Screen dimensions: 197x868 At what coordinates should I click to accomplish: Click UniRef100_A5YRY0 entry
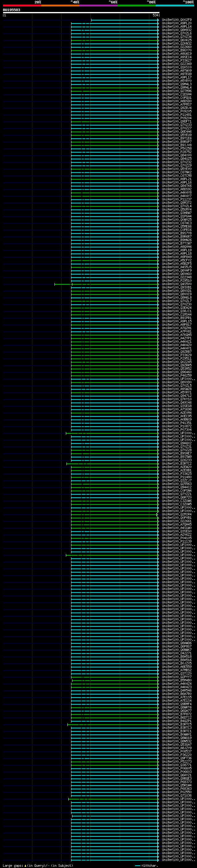pyautogui.click(x=177, y=81)
